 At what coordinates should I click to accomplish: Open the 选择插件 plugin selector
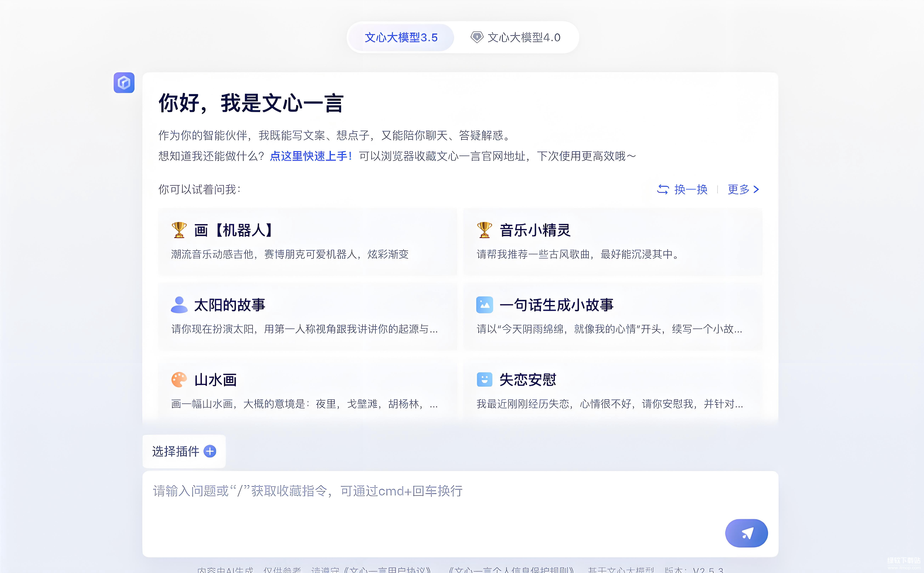pos(184,451)
